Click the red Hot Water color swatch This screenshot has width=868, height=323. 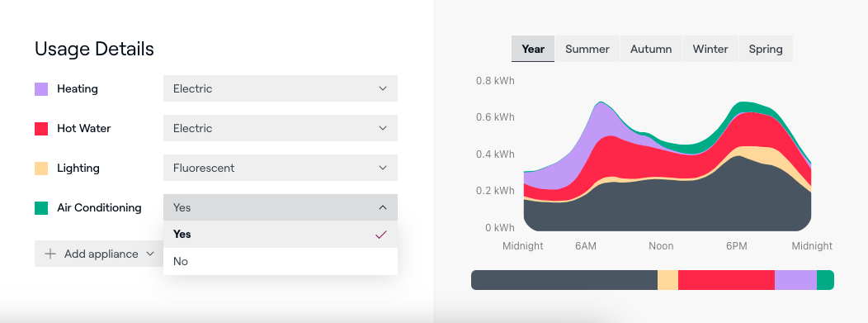coord(41,129)
